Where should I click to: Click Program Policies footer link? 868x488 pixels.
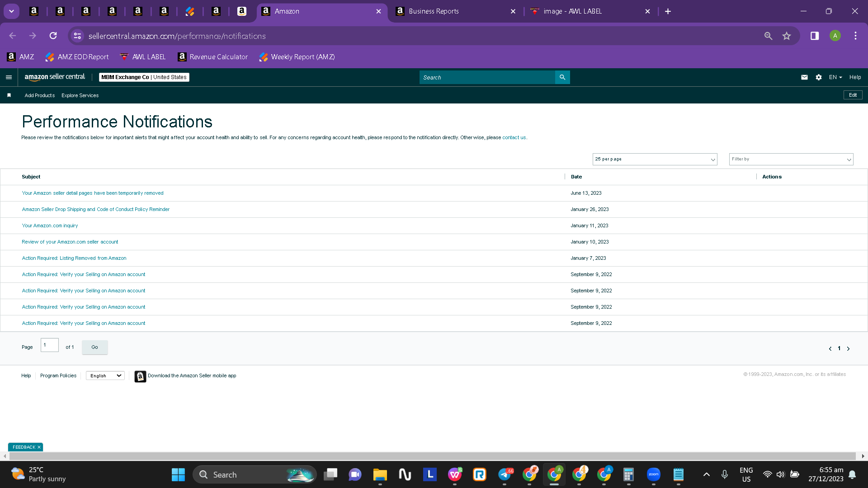(x=58, y=375)
